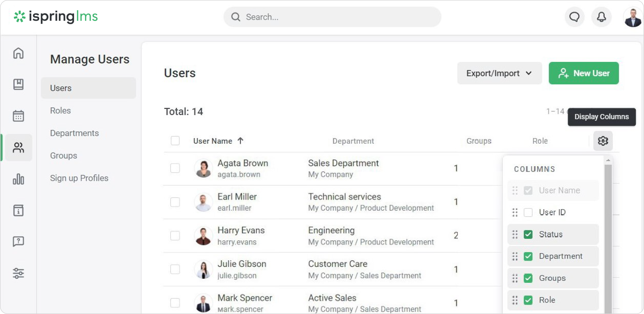Viewport: 644px width, 314px height.
Task: Open the reports bar chart icon
Action: pos(18,179)
